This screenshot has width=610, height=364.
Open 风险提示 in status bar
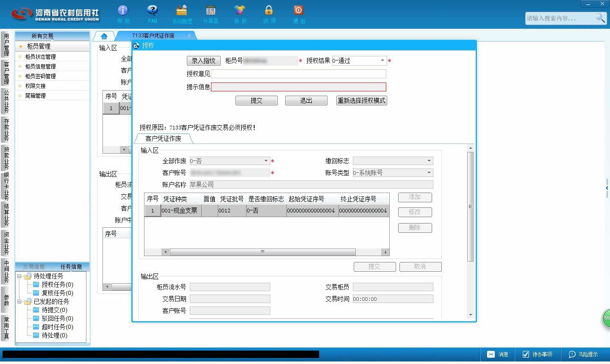pos(583,354)
